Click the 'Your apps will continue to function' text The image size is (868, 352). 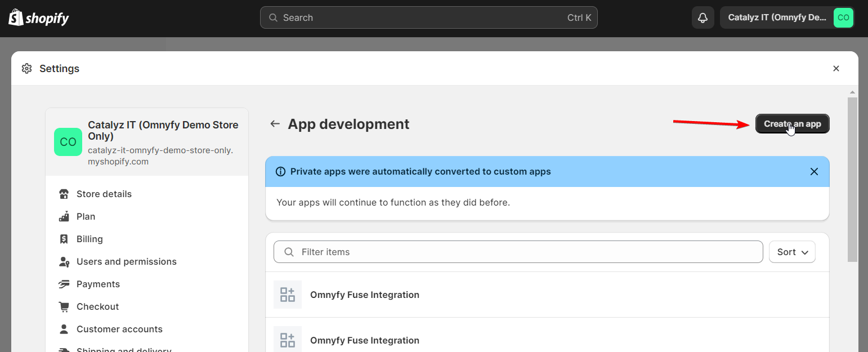393,202
